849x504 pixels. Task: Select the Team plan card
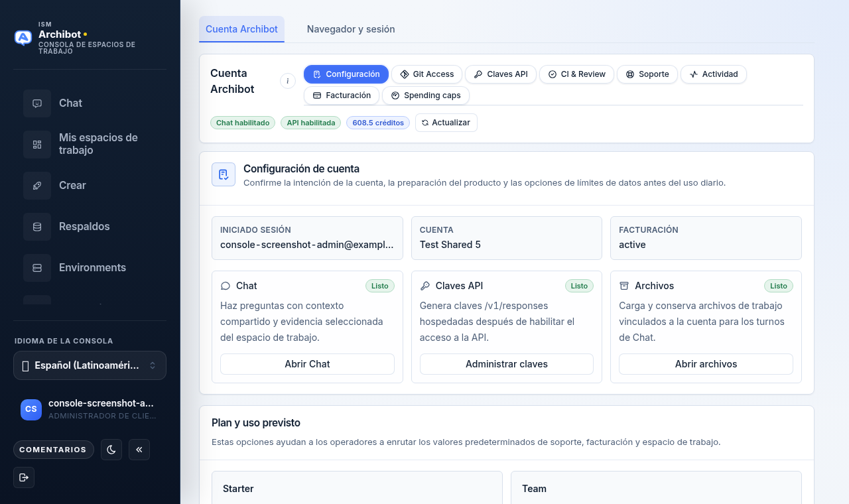pyautogui.click(x=656, y=488)
